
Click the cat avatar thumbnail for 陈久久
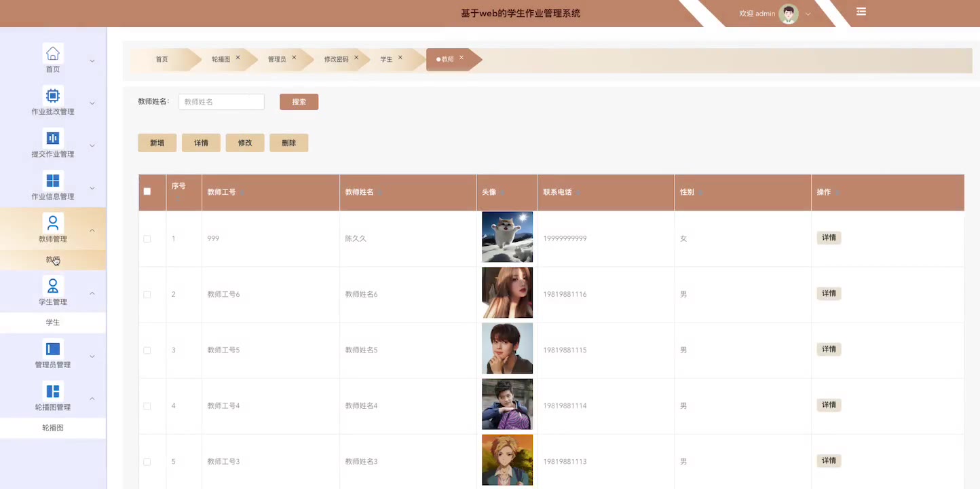pyautogui.click(x=507, y=237)
